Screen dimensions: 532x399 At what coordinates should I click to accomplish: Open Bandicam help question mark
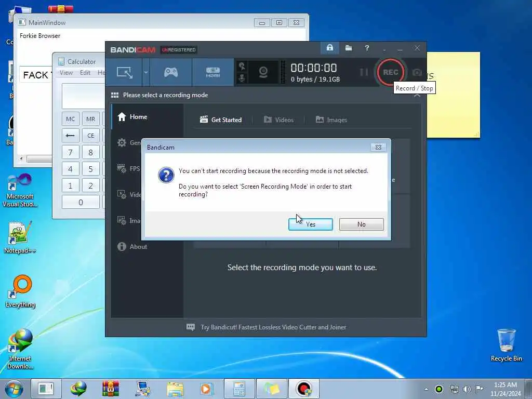367,48
